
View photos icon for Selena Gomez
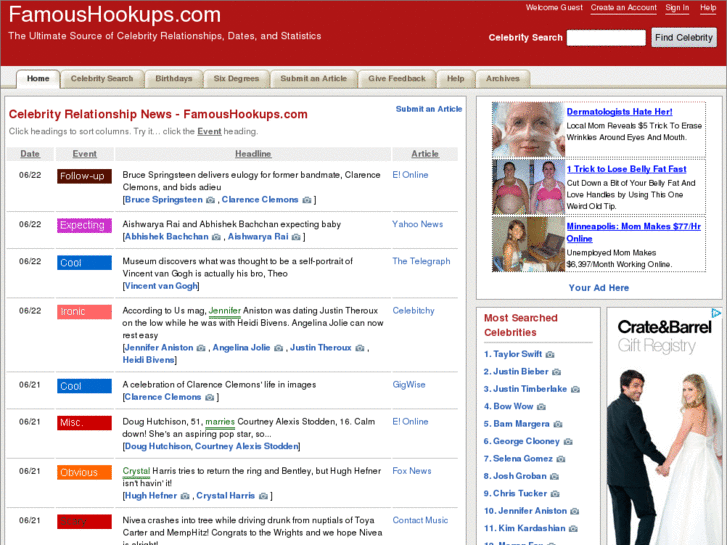click(x=561, y=459)
